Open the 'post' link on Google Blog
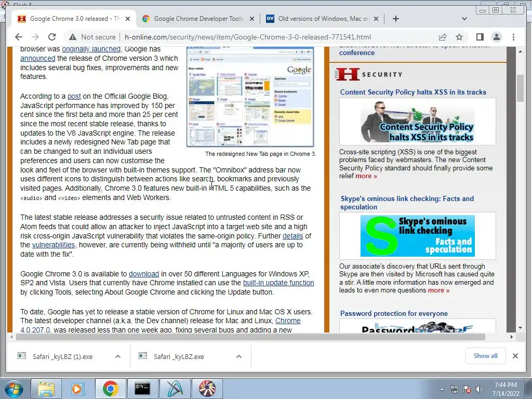Image resolution: width=532 pixels, height=399 pixels. 74,96
